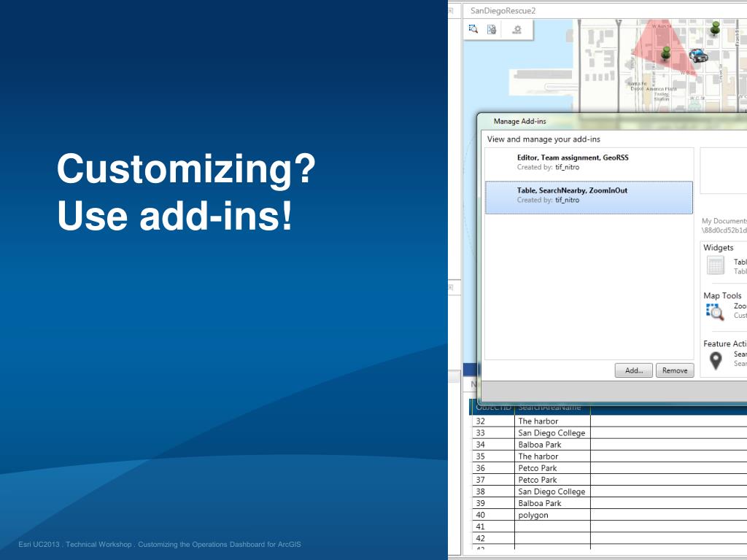Image resolution: width=747 pixels, height=560 pixels.
Task: Click 'The harbor' cell in row 35
Action: coord(553,456)
